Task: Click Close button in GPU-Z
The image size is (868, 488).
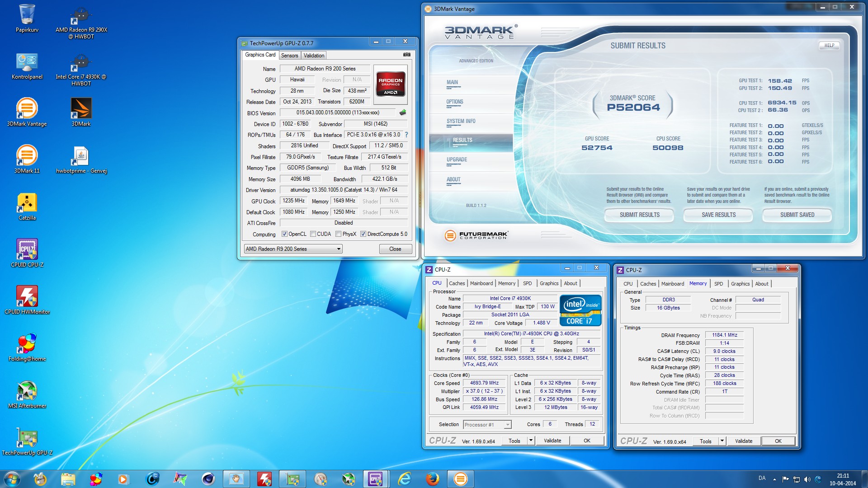Action: coord(395,249)
